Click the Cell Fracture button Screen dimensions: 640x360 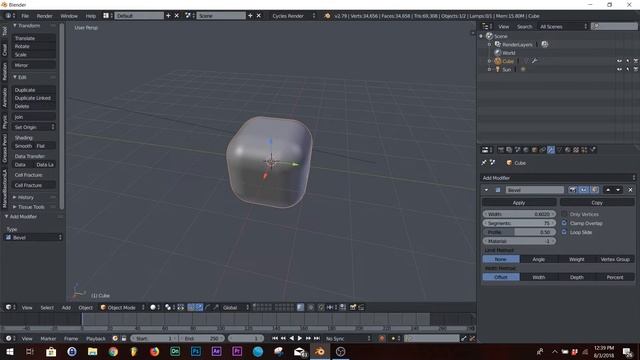(x=34, y=185)
